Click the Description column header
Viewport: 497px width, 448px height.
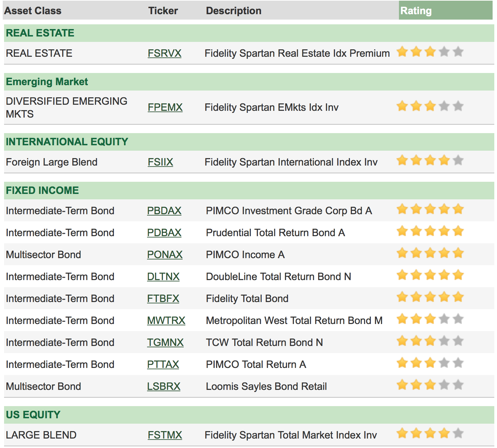(x=234, y=11)
